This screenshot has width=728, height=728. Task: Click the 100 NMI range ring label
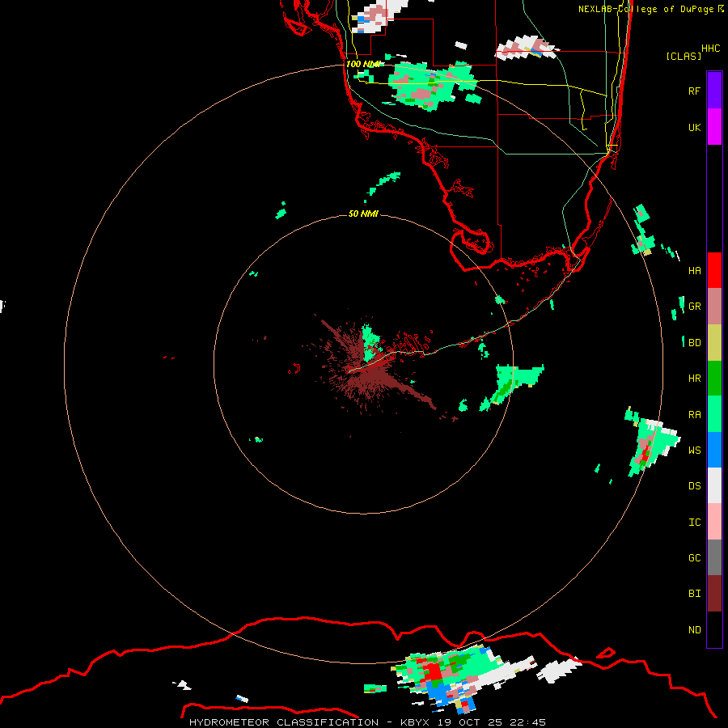(363, 64)
